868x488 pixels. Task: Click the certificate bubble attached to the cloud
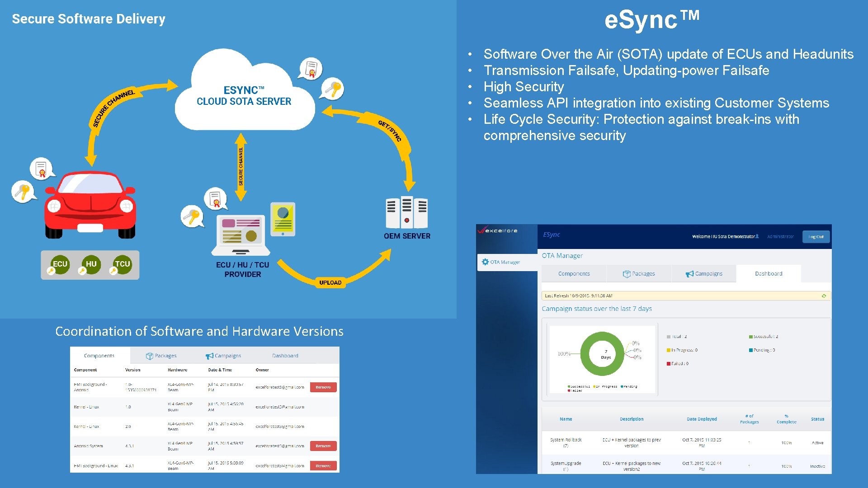click(311, 69)
